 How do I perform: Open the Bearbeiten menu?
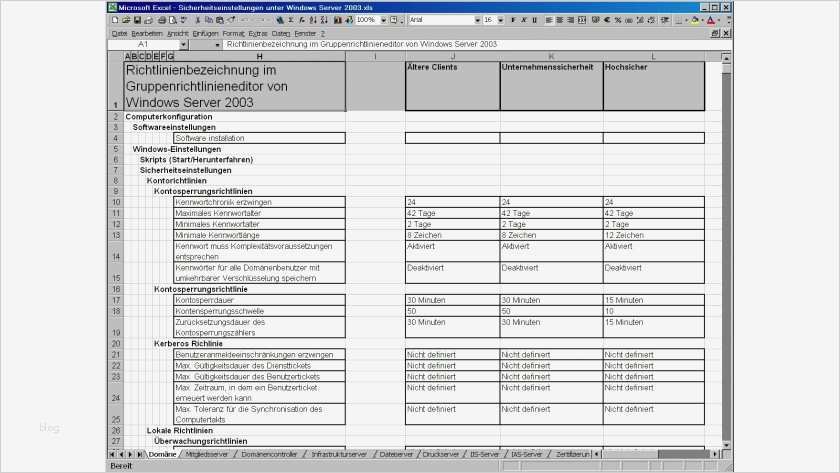147,33
